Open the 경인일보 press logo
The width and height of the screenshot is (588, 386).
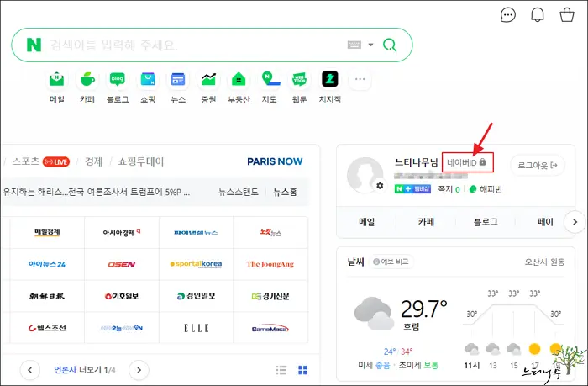click(x=196, y=296)
